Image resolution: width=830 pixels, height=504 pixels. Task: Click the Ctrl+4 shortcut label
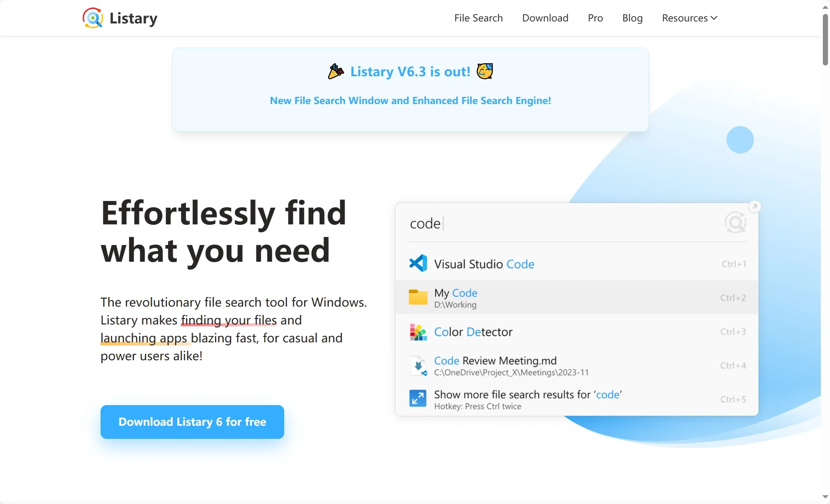733,365
